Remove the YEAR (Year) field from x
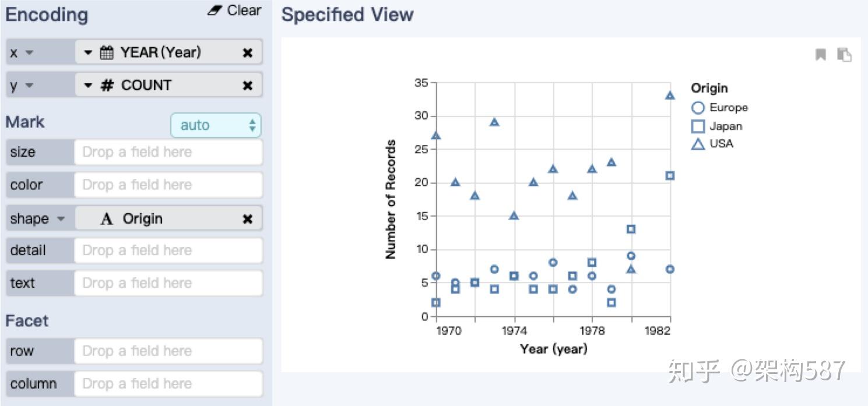The height and width of the screenshot is (406, 868). pos(248,52)
